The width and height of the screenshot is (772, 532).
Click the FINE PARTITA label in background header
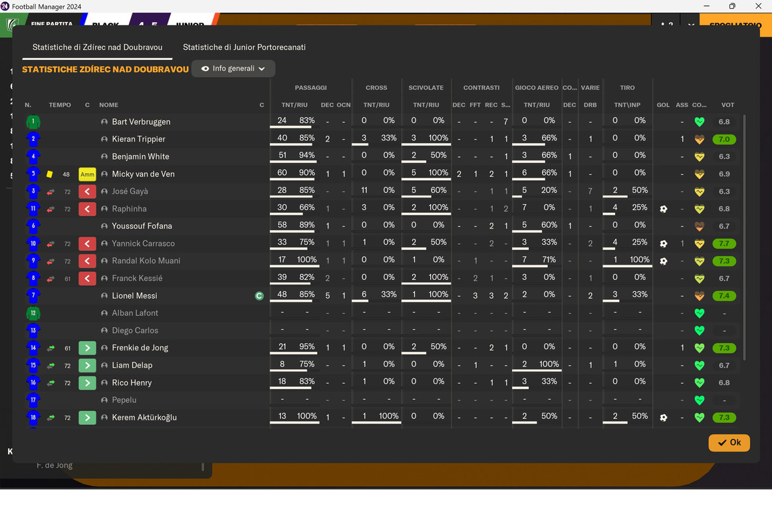[51, 23]
